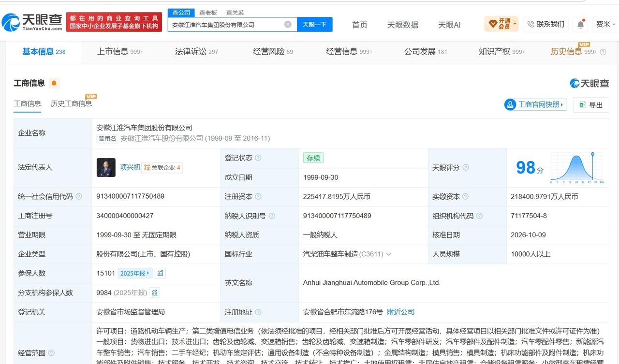The image size is (619, 364).
Task: Click the 98分 score distribution chart
Action: [x=576, y=167]
